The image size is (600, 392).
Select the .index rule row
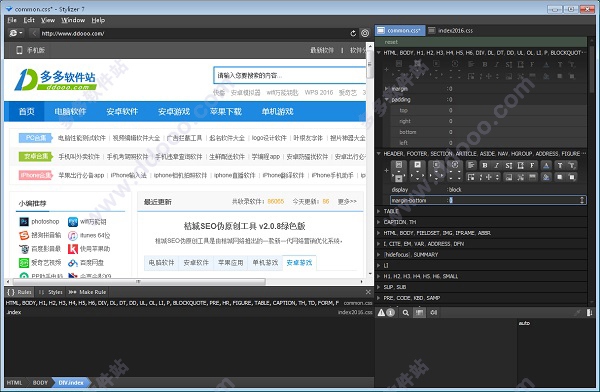click(189, 312)
